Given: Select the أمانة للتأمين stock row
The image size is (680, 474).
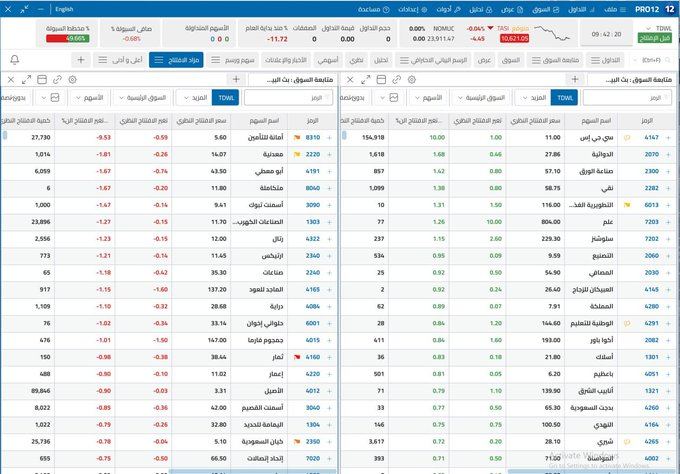Looking at the screenshot, I should [x=169, y=137].
